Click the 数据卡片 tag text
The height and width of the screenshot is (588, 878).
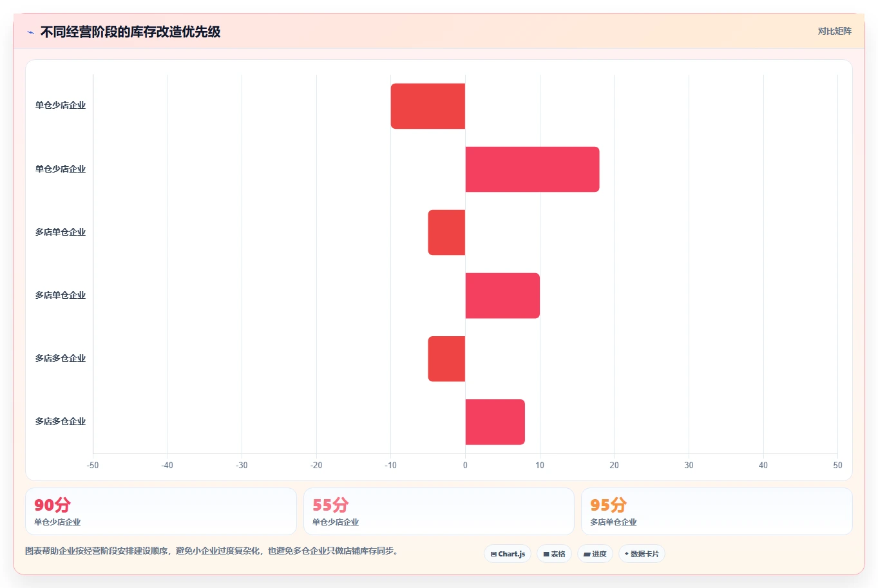(645, 554)
